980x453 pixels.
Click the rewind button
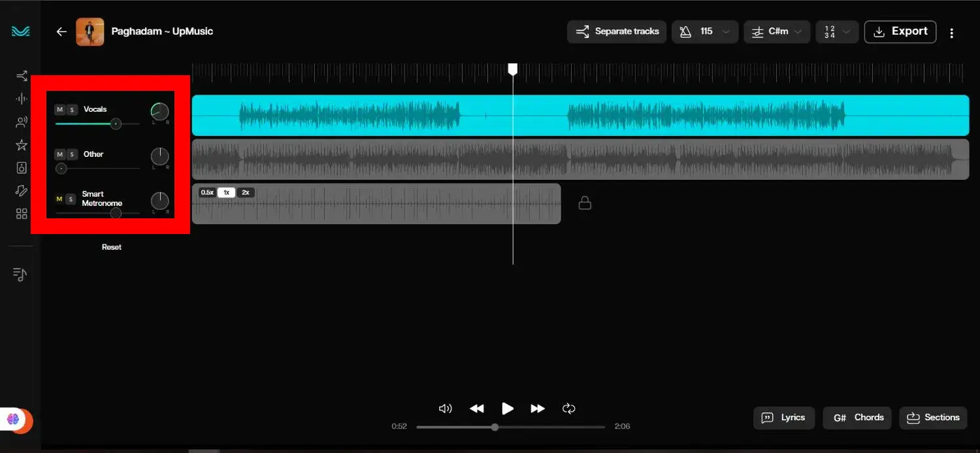pos(477,409)
